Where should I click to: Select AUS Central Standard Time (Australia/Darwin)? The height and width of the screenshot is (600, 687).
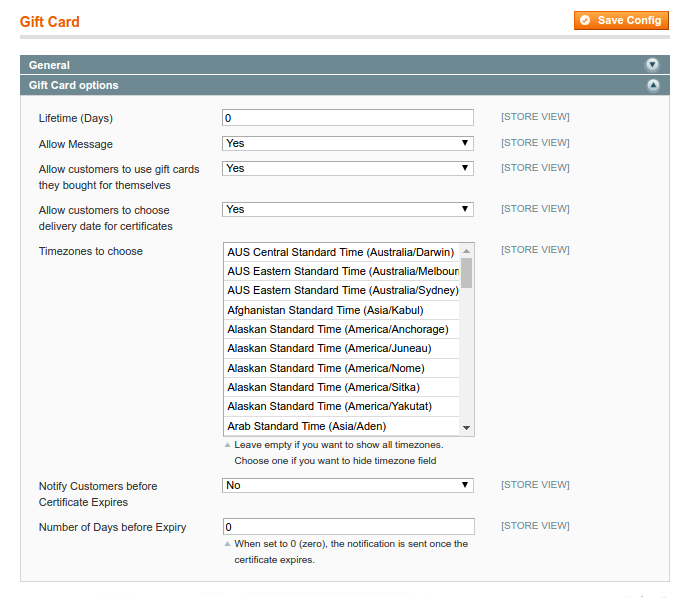pyautogui.click(x=341, y=252)
